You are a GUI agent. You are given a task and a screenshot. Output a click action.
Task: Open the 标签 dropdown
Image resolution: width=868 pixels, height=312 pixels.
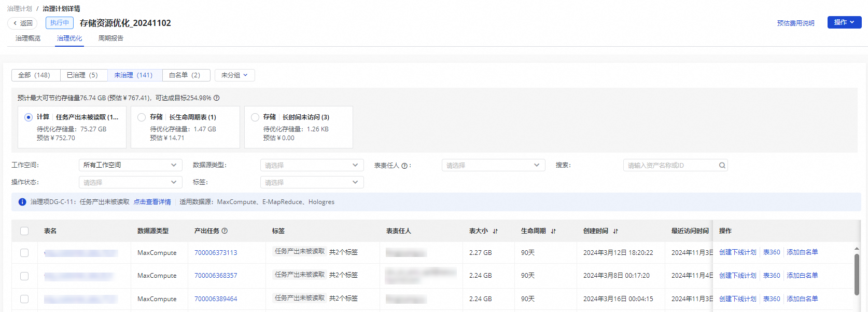tap(312, 182)
